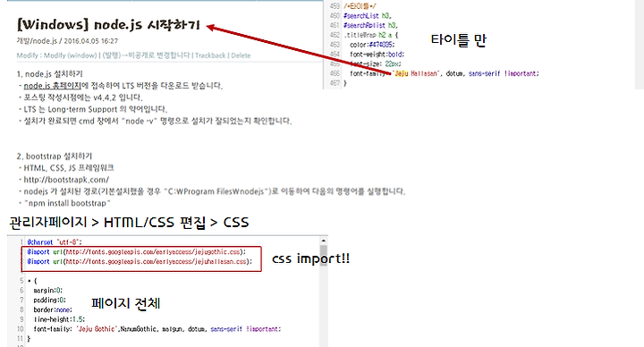Viewport: 644px width, 347px height.
Task: Click the '#searchList h3,' selector line
Action: pos(368,16)
